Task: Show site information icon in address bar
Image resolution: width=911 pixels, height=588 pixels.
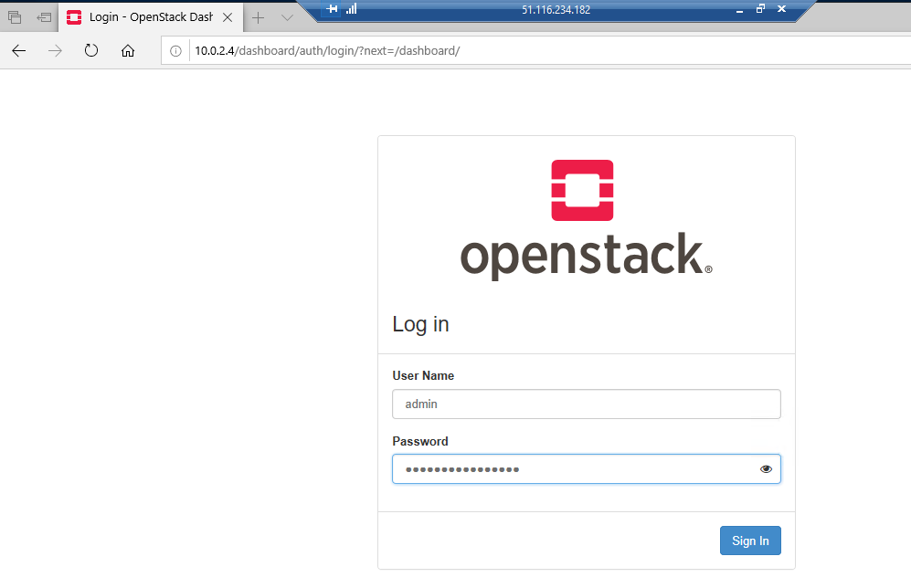Action: (177, 51)
